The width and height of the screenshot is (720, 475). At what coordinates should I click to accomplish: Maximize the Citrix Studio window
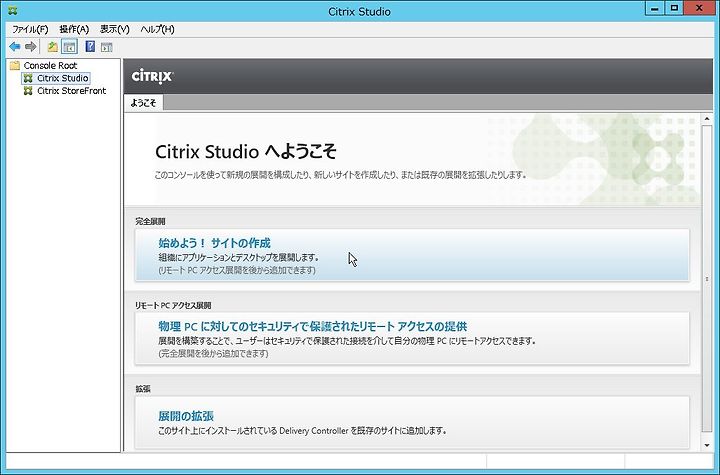point(674,8)
